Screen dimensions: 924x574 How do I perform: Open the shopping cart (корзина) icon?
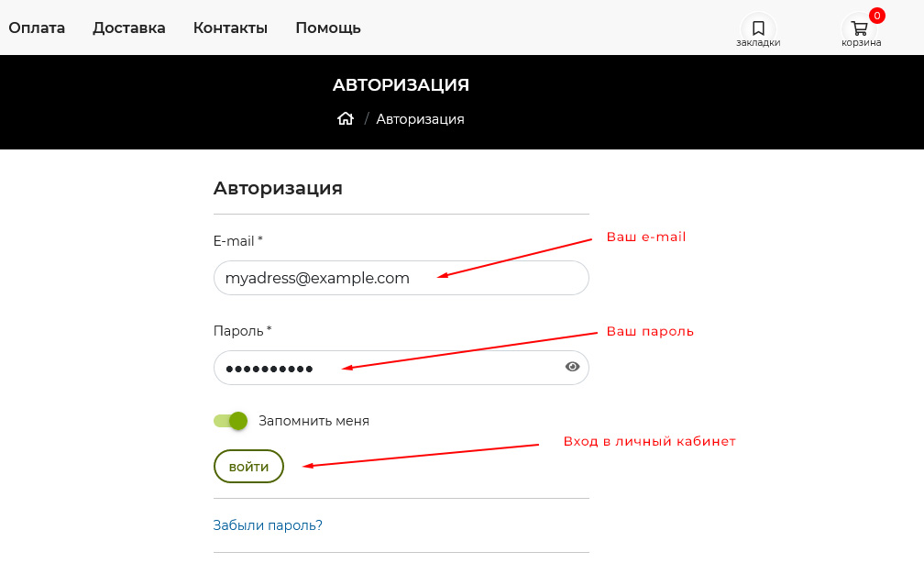click(859, 28)
